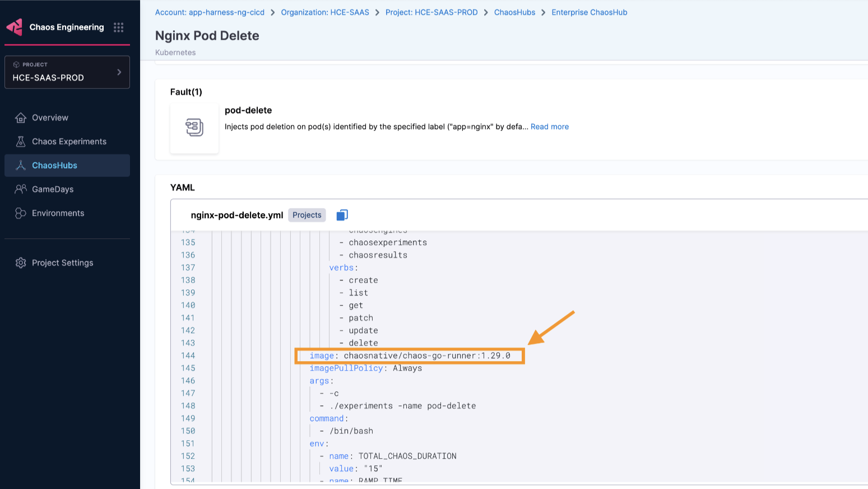Image resolution: width=868 pixels, height=489 pixels.
Task: Copy the nginx-pod-delete.yml YAML contents
Action: click(342, 215)
